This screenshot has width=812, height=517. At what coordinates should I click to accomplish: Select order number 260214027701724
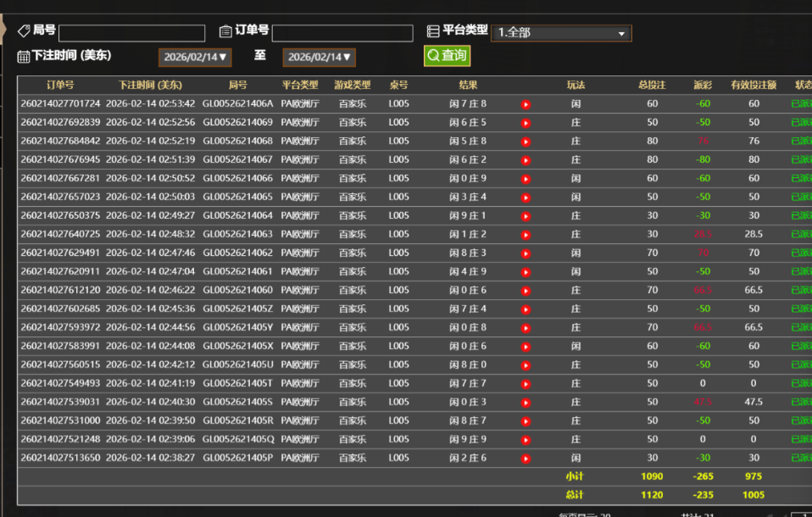(60, 104)
